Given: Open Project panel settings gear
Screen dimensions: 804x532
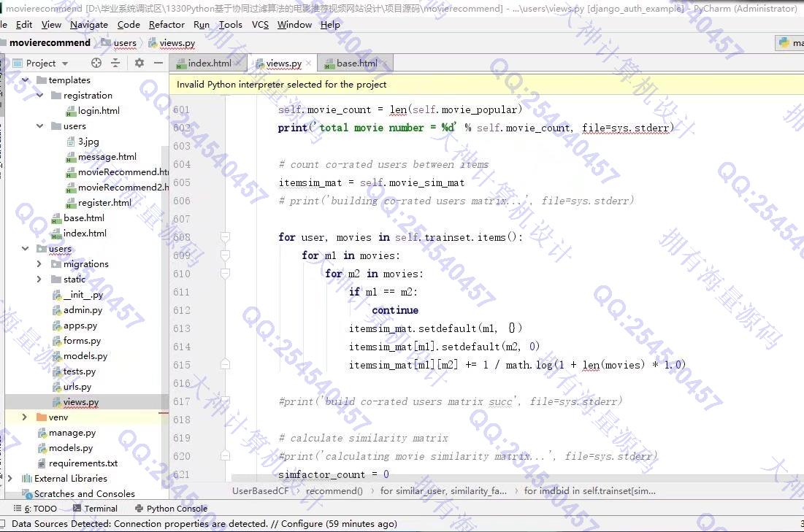Looking at the screenshot, I should coord(139,63).
